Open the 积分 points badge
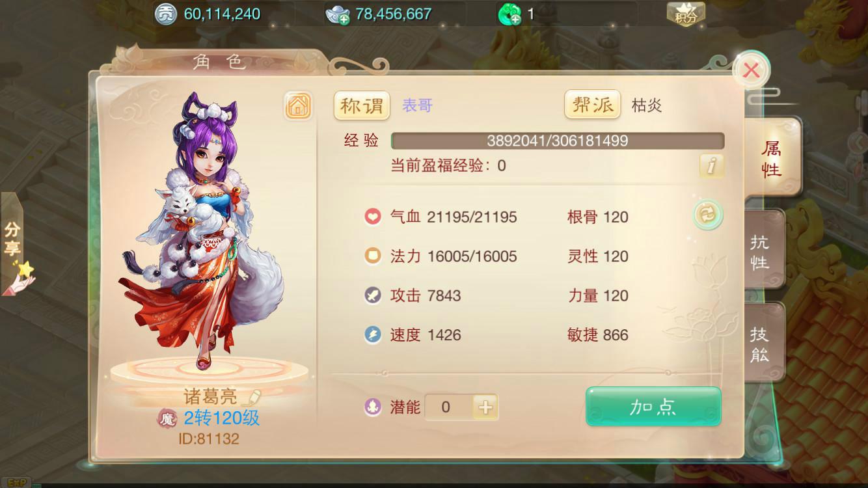Image resolution: width=868 pixels, height=488 pixels. click(685, 14)
